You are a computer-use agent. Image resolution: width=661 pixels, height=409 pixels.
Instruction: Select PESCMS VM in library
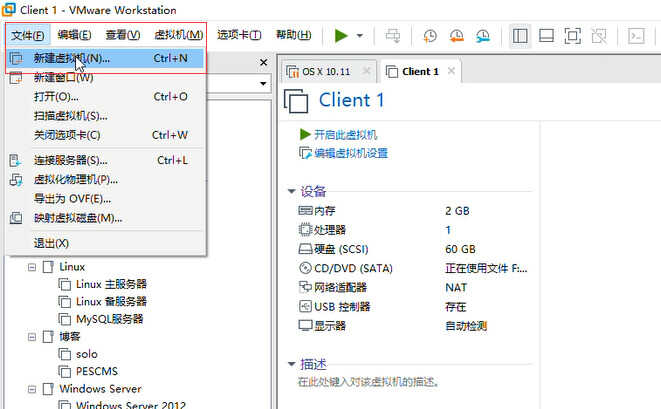(97, 371)
